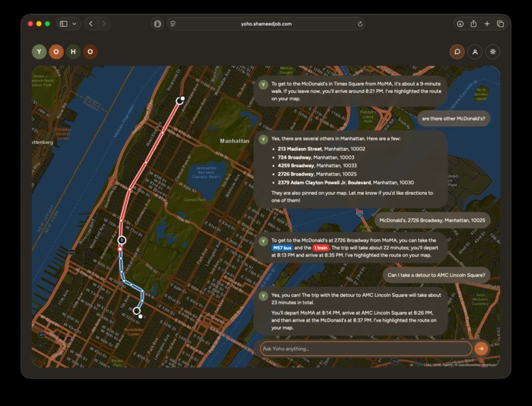Go forward with the browser forward arrow
This screenshot has width=532, height=406.
[104, 23]
